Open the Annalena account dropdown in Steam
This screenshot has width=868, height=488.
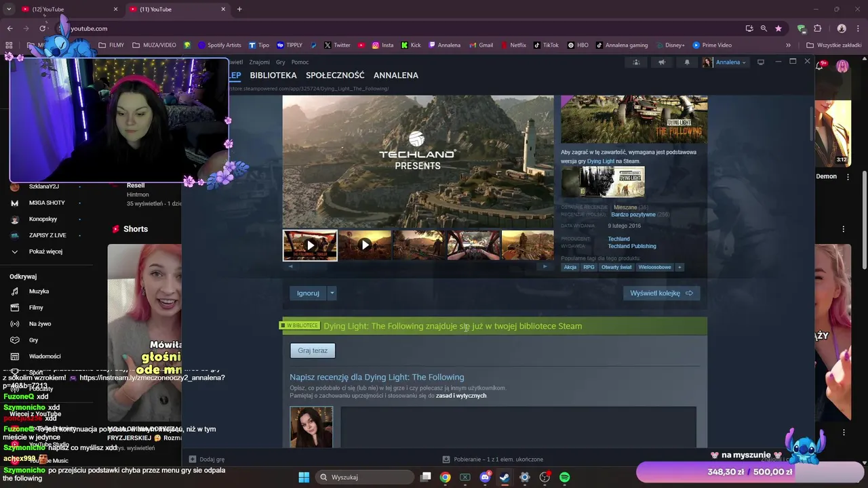coord(724,62)
